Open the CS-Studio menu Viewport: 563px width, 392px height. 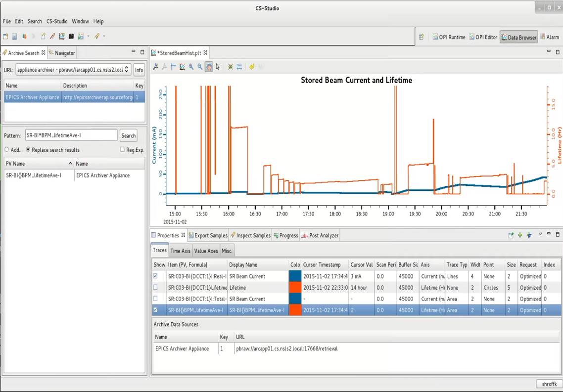[x=57, y=21]
